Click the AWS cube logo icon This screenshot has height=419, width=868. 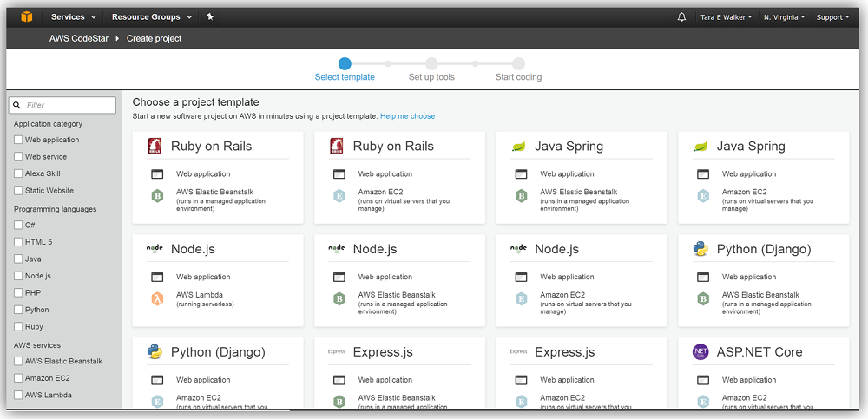click(x=27, y=16)
